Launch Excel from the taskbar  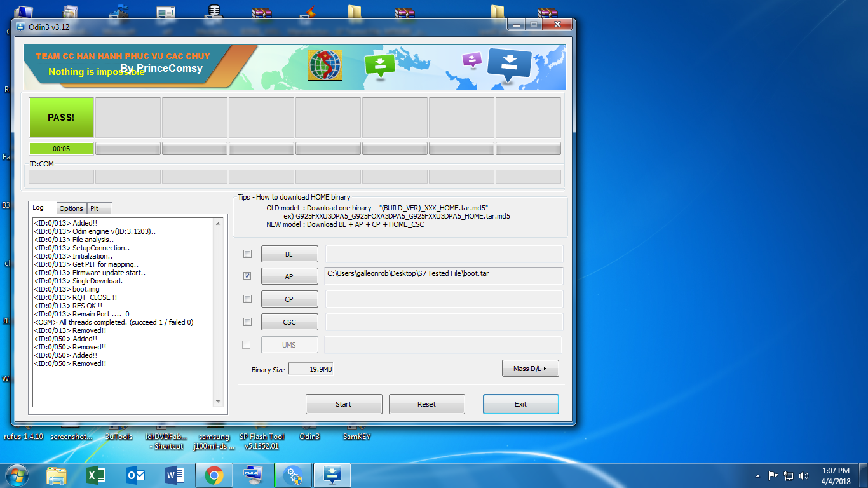[x=96, y=475]
